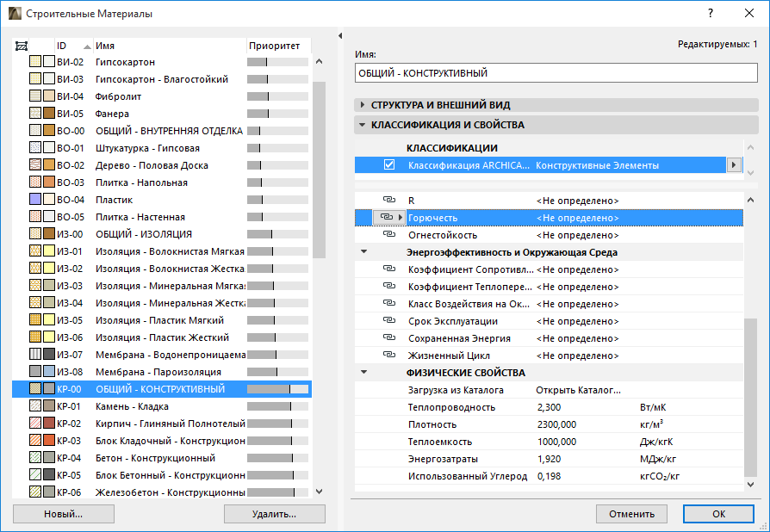Image resolution: width=770 pixels, height=532 pixels.
Task: Select Мембрана - Пароизоляция row
Action: coord(162,372)
